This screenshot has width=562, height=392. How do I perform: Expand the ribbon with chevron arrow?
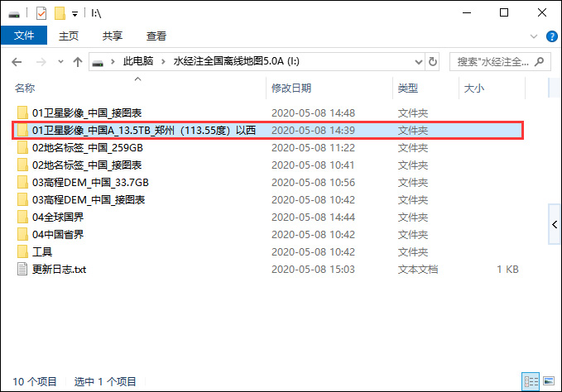click(x=534, y=36)
